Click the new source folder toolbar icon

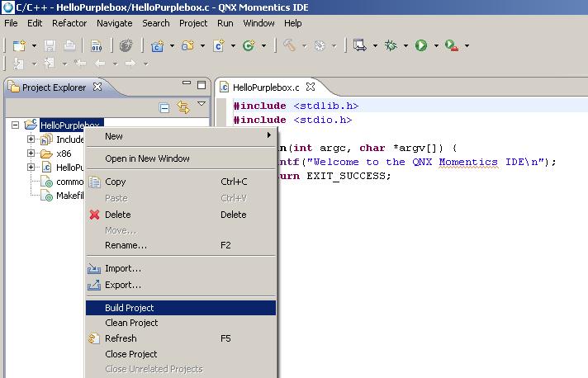tap(187, 45)
